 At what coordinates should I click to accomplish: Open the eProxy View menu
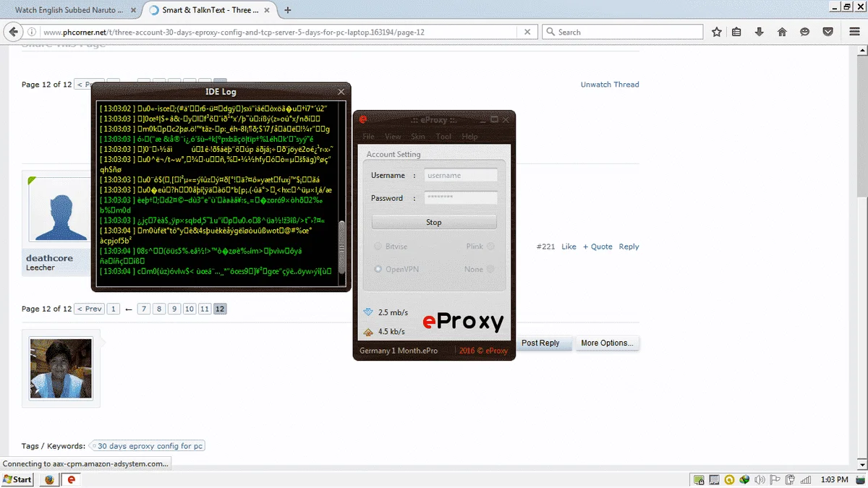[x=393, y=137]
